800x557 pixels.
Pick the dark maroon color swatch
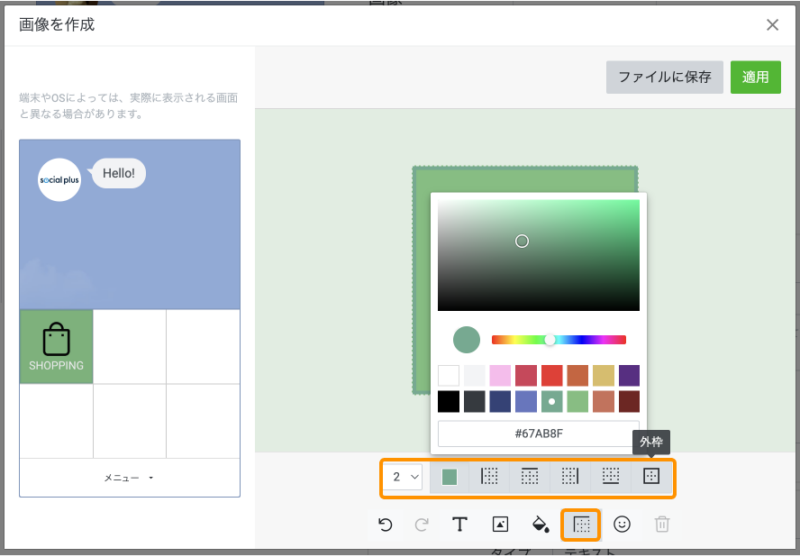point(629,401)
